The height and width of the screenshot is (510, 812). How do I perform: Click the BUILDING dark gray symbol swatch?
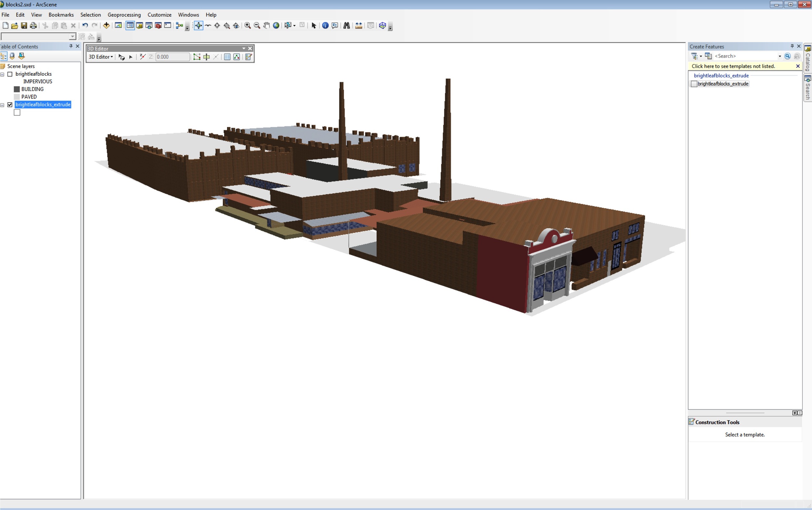tap(17, 89)
